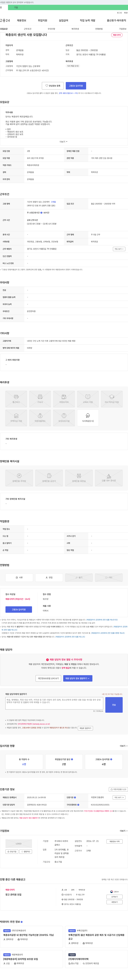This screenshot has width=128, height=980.
Task: Select the 기숙사 welfare icon
Action: pos(40,399)
